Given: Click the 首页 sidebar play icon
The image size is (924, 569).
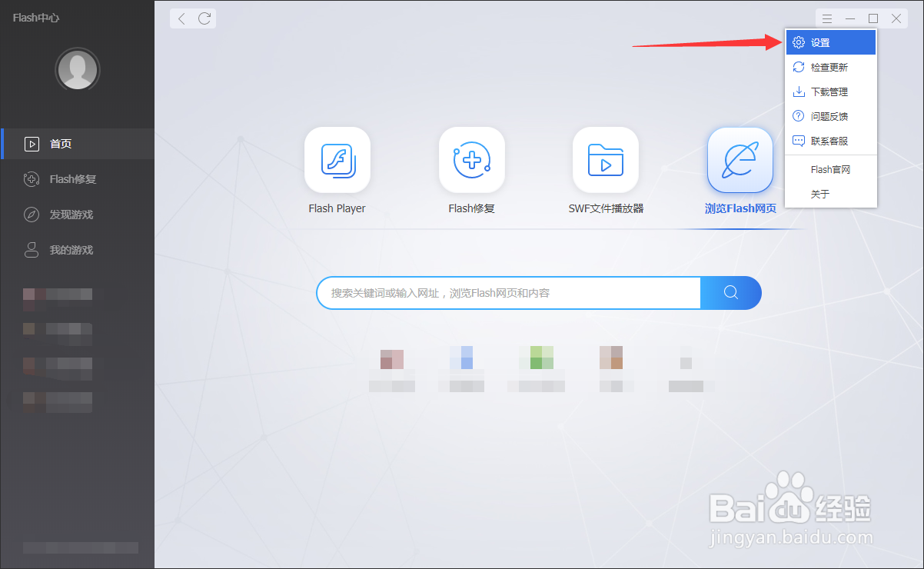Looking at the screenshot, I should pyautogui.click(x=32, y=144).
